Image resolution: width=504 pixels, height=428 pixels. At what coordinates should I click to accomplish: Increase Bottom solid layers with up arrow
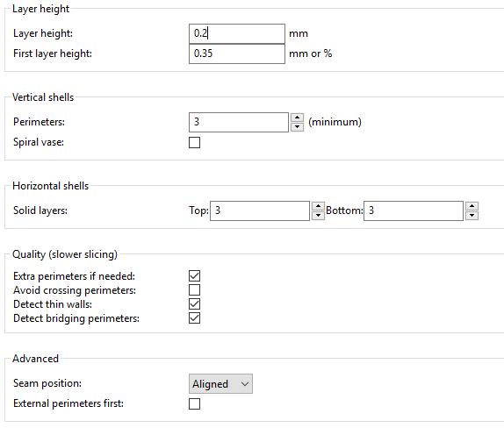(x=472, y=206)
